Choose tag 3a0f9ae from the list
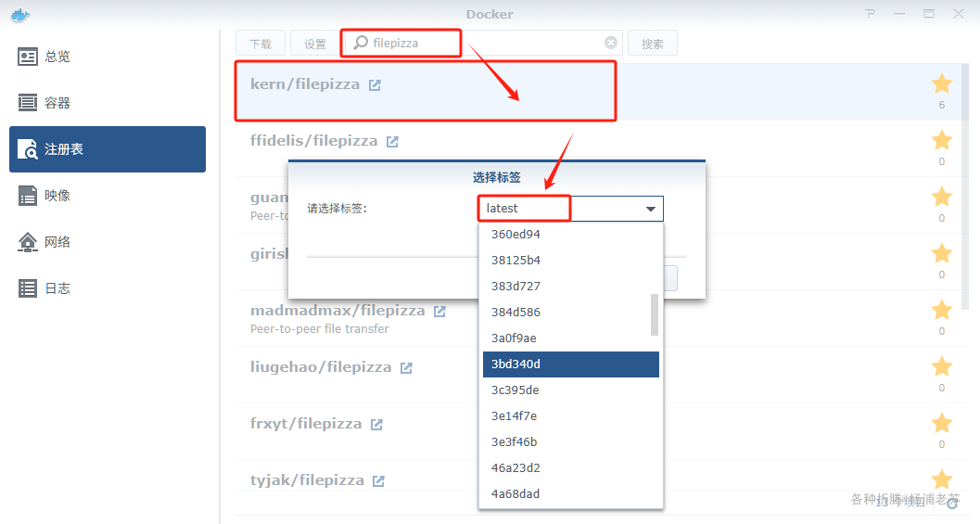Image resolution: width=980 pixels, height=524 pixels. [x=570, y=339]
